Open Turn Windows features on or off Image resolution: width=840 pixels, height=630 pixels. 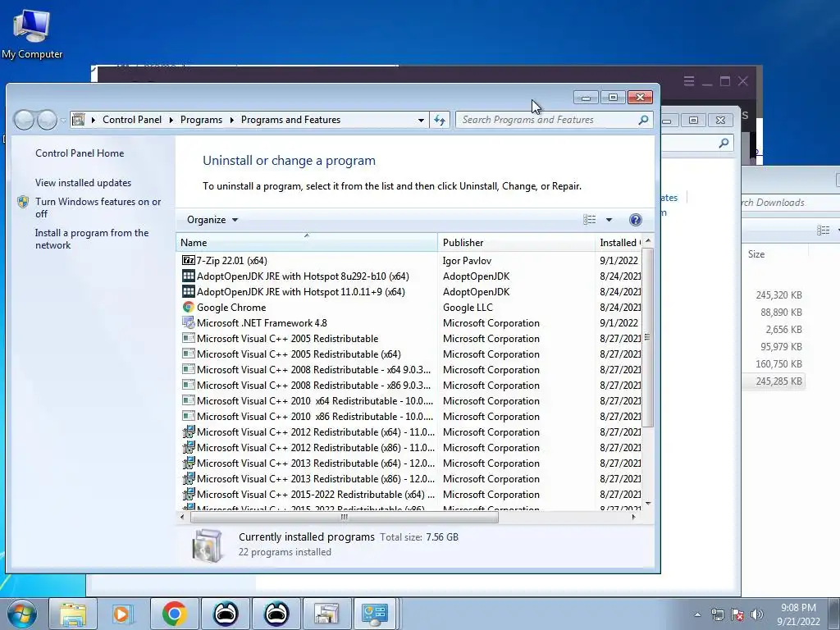98,208
